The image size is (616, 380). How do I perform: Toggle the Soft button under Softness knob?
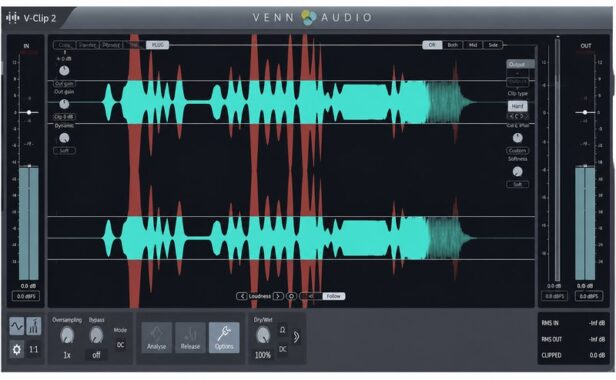tap(517, 184)
